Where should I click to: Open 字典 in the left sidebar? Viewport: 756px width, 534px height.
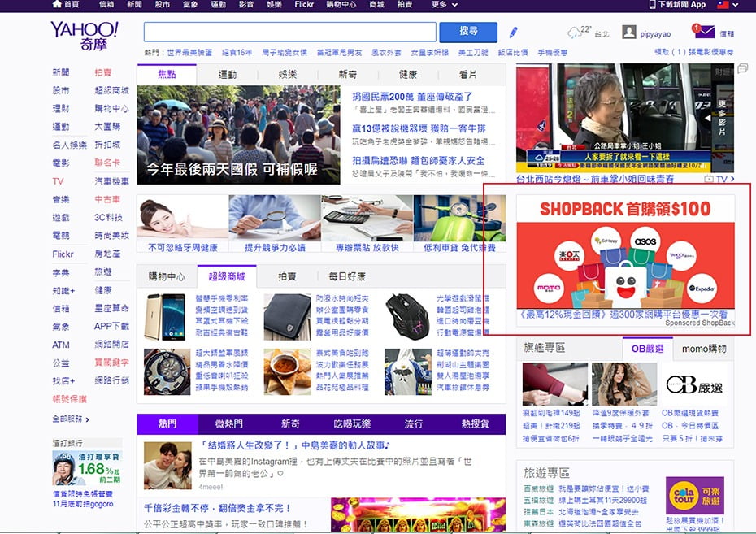[x=61, y=272]
